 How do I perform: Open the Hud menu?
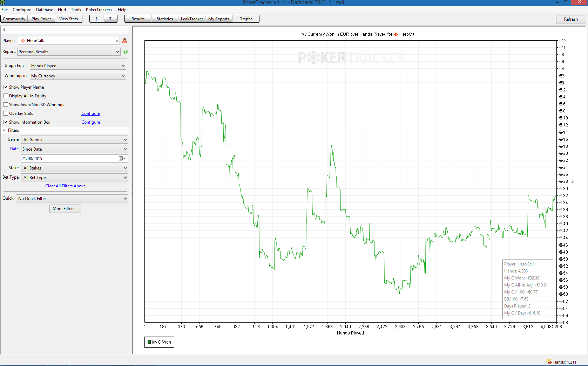click(62, 10)
